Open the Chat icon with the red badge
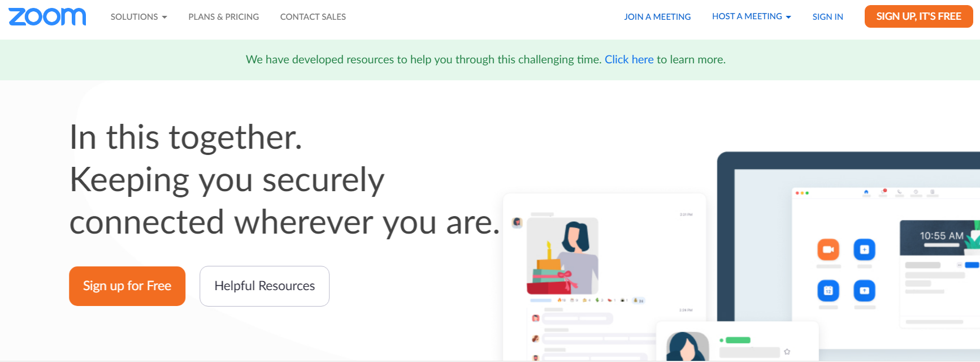 [882, 192]
